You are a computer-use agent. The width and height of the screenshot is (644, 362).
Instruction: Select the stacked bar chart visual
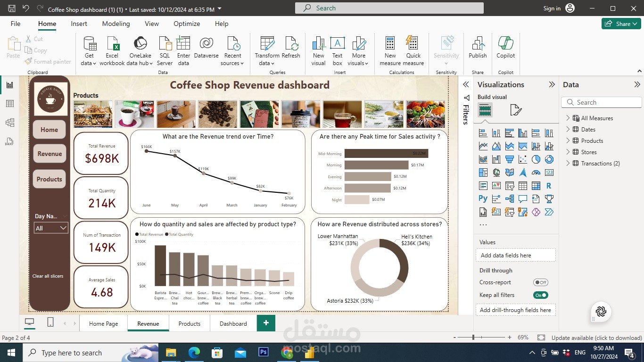click(483, 133)
